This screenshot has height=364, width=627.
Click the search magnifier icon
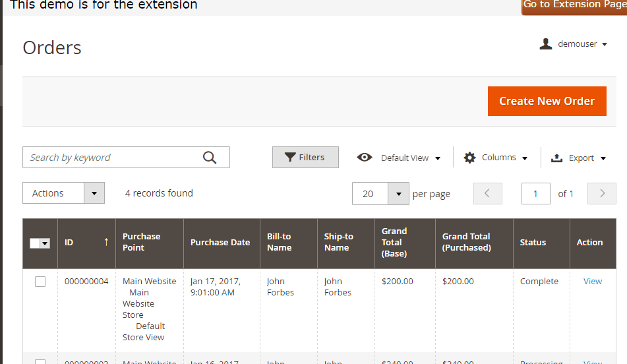[x=210, y=158]
